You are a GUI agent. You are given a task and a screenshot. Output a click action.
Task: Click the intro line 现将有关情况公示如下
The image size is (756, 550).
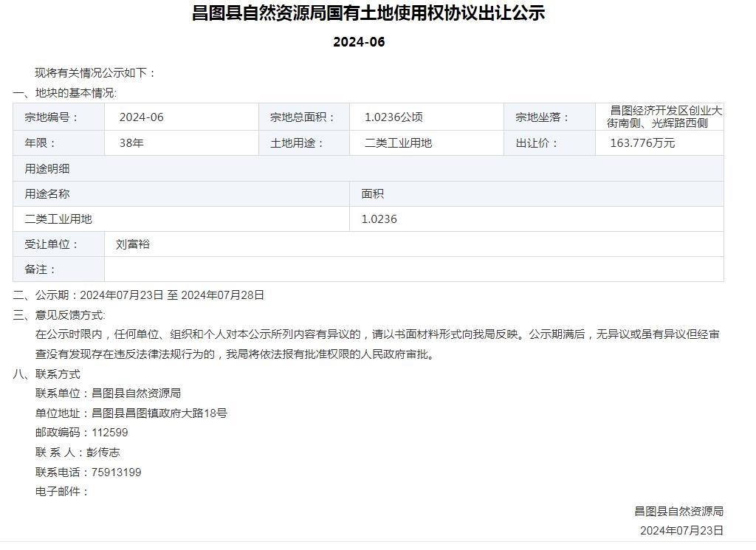coord(95,73)
